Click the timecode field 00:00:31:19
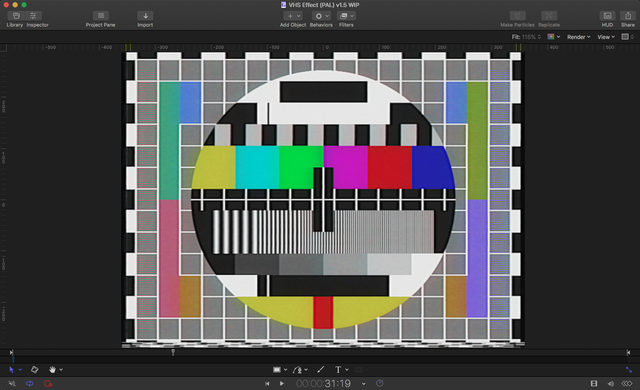The height and width of the screenshot is (390, 640). [x=323, y=383]
